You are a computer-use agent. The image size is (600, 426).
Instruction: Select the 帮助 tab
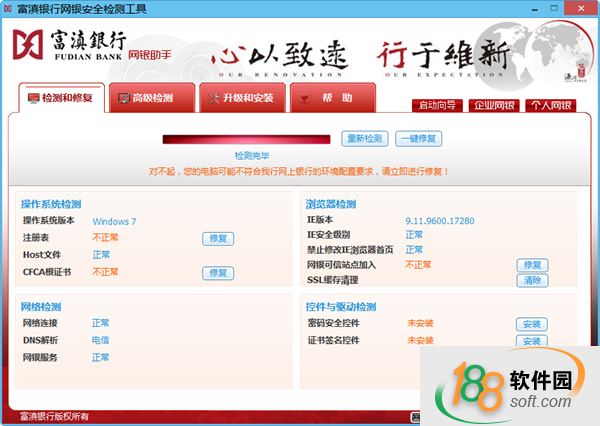click(333, 98)
